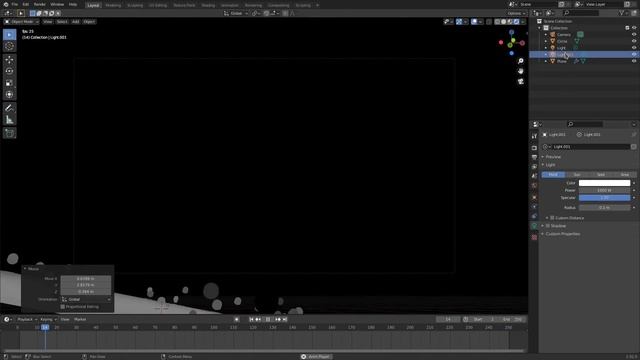Toggle the camera view icon
Viewport: 640px width, 360px height.
(x=520, y=81)
